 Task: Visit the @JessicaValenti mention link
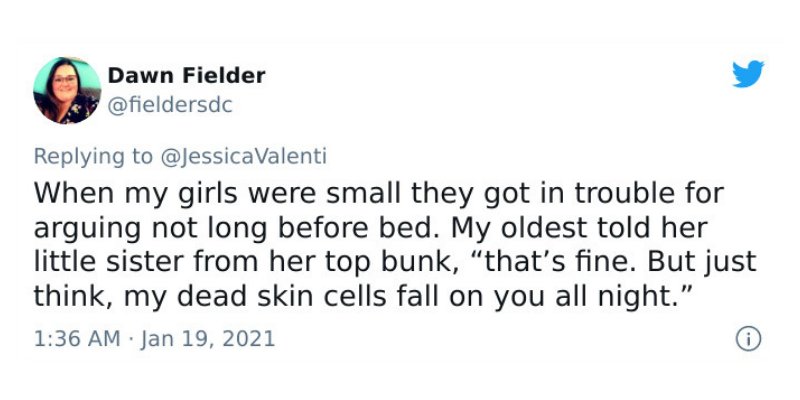click(x=243, y=157)
